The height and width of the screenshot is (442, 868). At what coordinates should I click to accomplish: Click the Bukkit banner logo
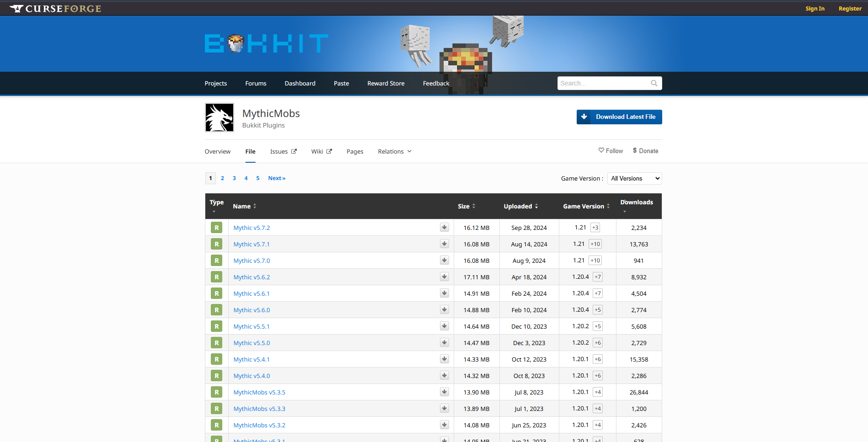(x=266, y=44)
